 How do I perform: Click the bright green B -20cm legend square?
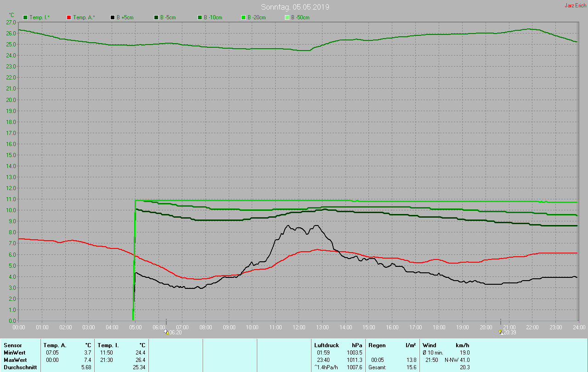[x=243, y=17]
